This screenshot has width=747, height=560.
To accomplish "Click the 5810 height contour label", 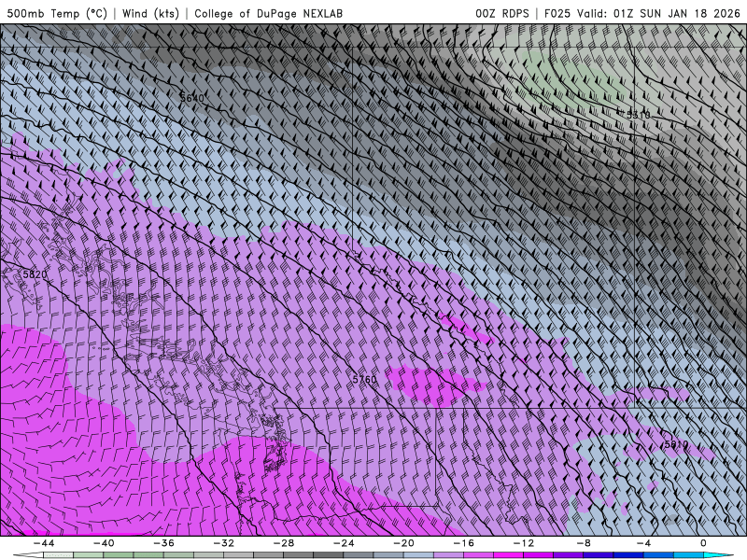I will tap(676, 444).
